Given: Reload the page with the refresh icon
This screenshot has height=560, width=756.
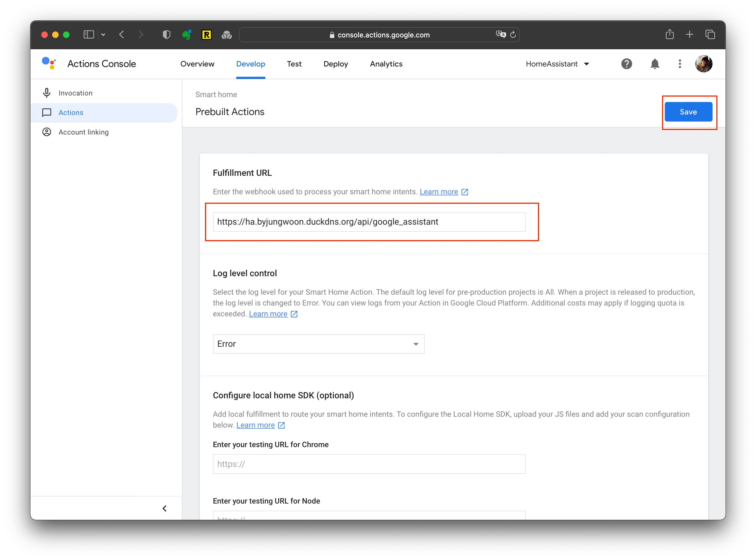Looking at the screenshot, I should click(513, 34).
